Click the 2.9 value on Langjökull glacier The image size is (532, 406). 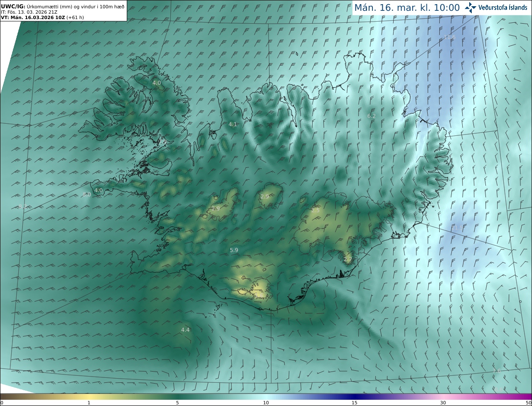point(216,208)
